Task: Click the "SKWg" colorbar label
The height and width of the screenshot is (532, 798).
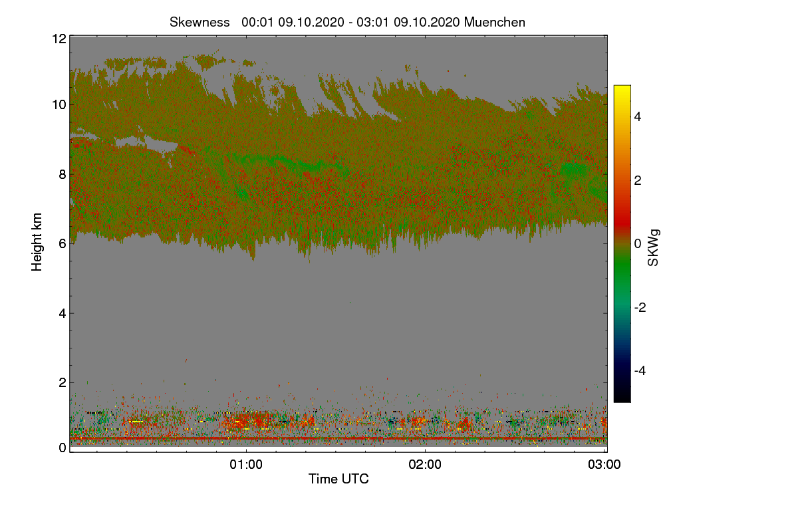Action: click(x=654, y=248)
